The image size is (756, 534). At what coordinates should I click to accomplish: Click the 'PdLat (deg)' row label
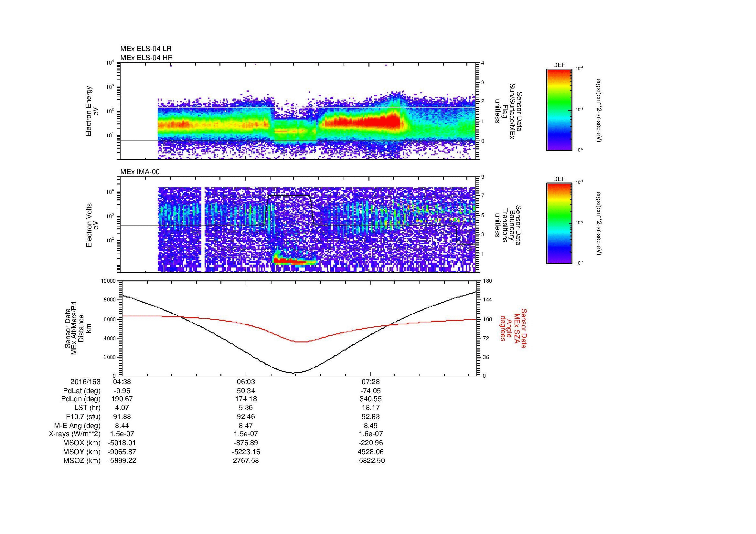82,391
